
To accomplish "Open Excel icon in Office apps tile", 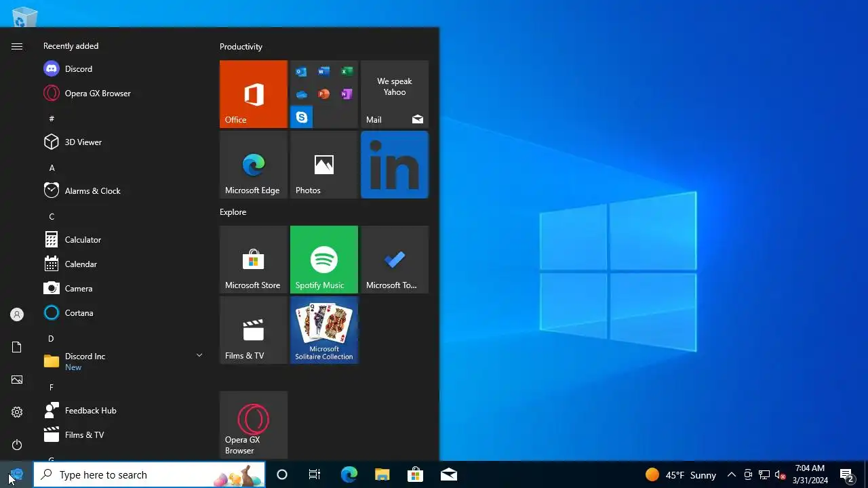I will click(x=347, y=72).
